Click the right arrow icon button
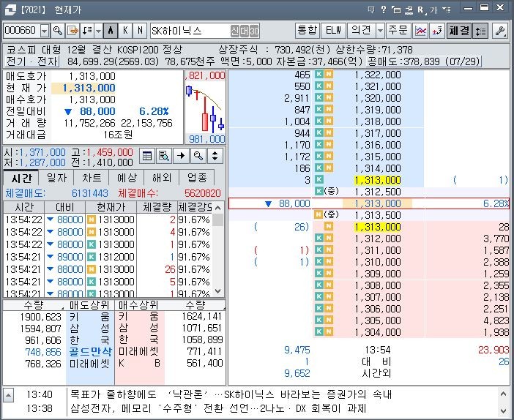Image resolution: width=514 pixels, height=420 pixels. pos(181,156)
